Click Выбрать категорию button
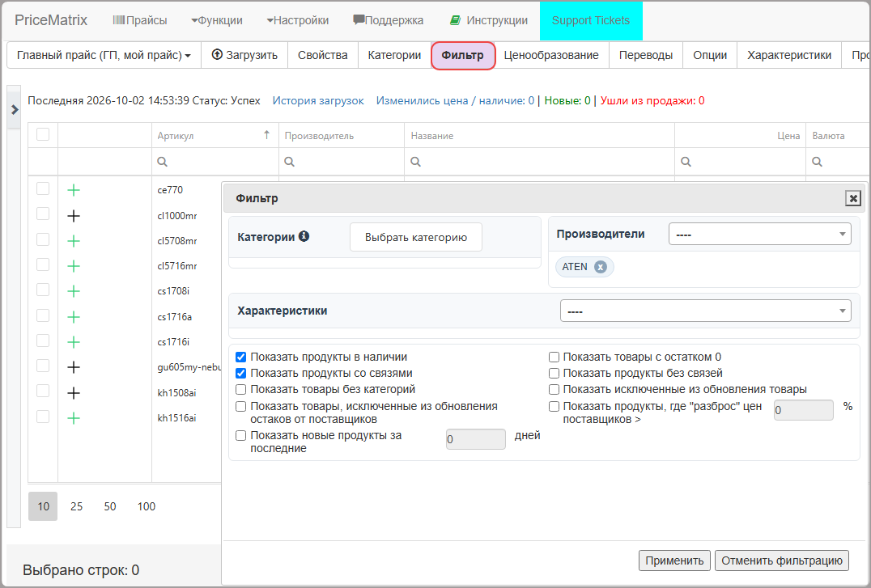 [x=416, y=237]
